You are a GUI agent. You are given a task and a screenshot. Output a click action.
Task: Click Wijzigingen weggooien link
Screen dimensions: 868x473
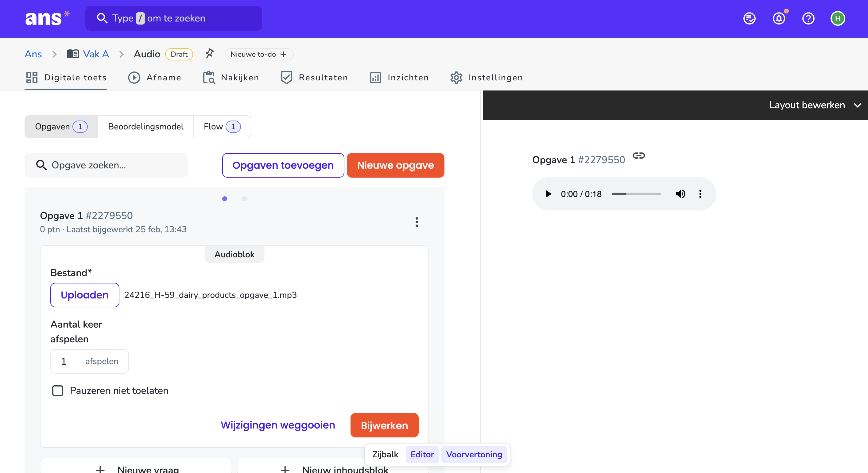pyautogui.click(x=278, y=425)
